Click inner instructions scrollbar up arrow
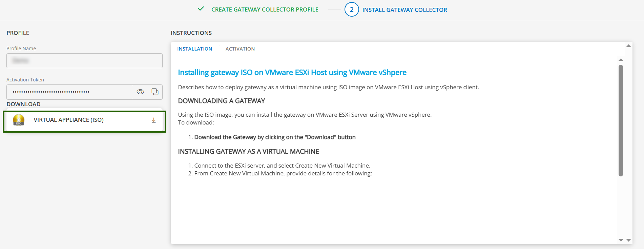The image size is (644, 249). tap(621, 60)
